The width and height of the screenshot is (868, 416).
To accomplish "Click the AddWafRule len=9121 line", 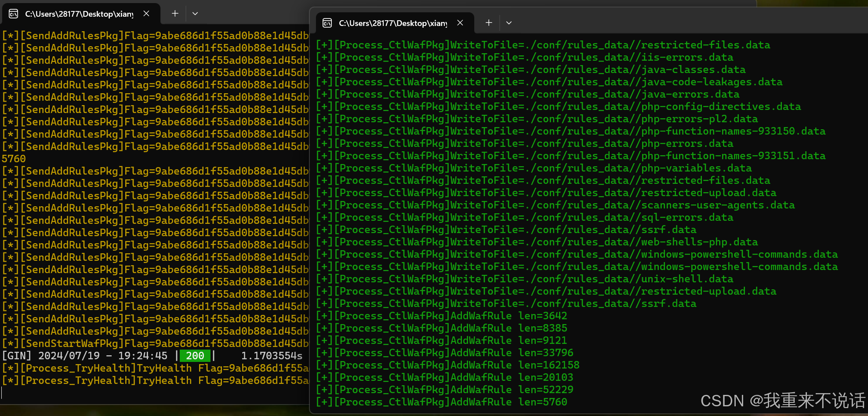I will click(442, 341).
